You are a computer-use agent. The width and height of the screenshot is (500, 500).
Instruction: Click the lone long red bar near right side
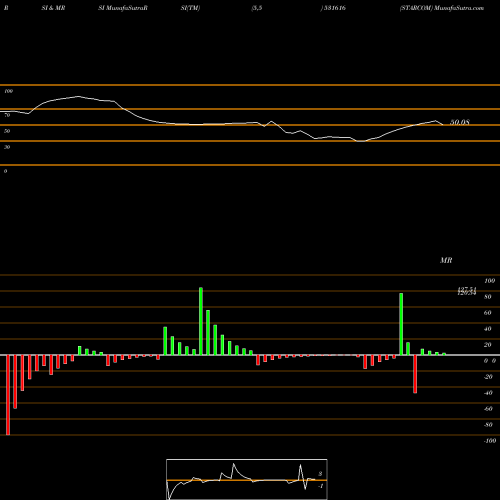[415, 374]
